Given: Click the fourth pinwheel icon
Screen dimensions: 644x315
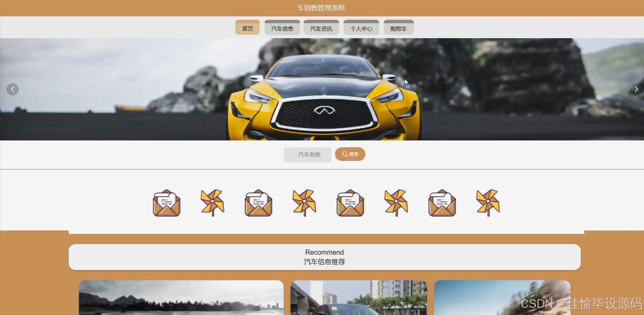Looking at the screenshot, I should point(488,203).
